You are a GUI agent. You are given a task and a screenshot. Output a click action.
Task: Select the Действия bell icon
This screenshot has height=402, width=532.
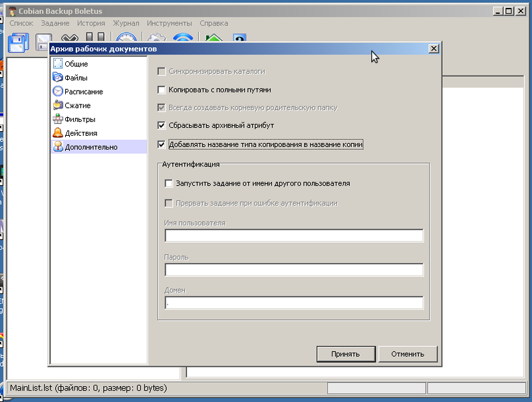58,133
